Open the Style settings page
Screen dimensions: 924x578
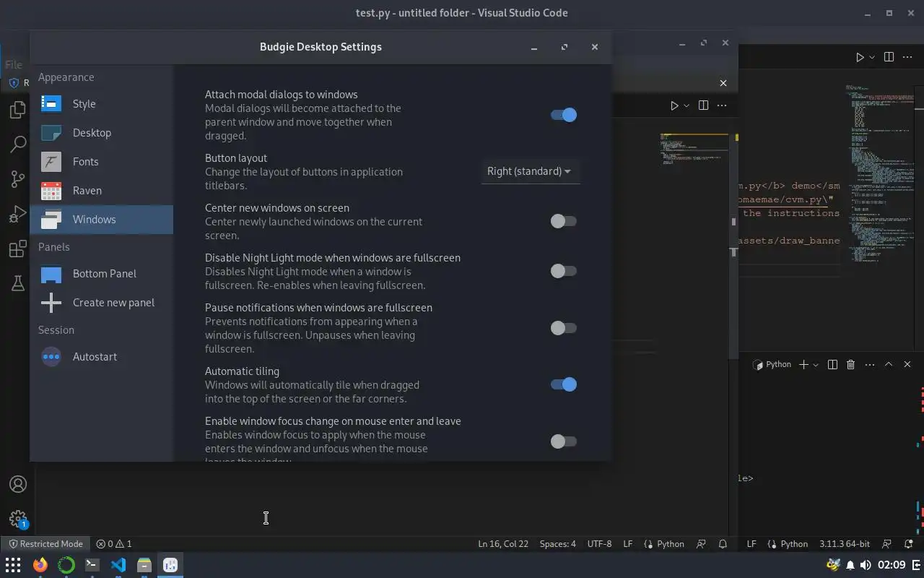pos(101,104)
